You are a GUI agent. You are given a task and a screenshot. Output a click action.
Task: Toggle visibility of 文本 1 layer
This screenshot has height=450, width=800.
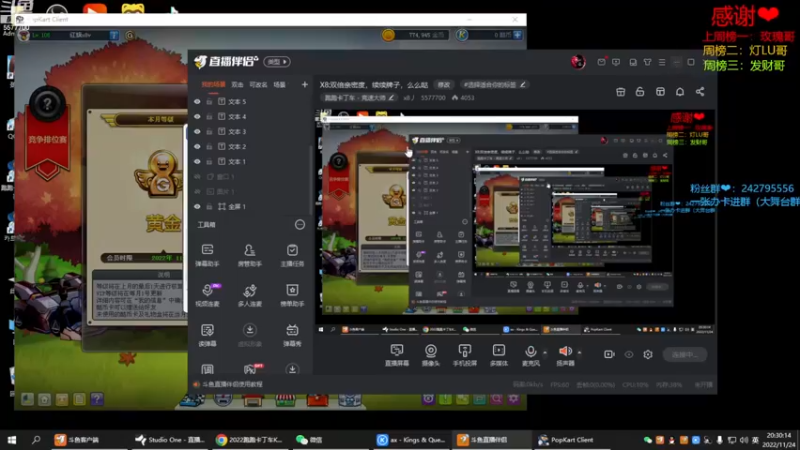197,161
